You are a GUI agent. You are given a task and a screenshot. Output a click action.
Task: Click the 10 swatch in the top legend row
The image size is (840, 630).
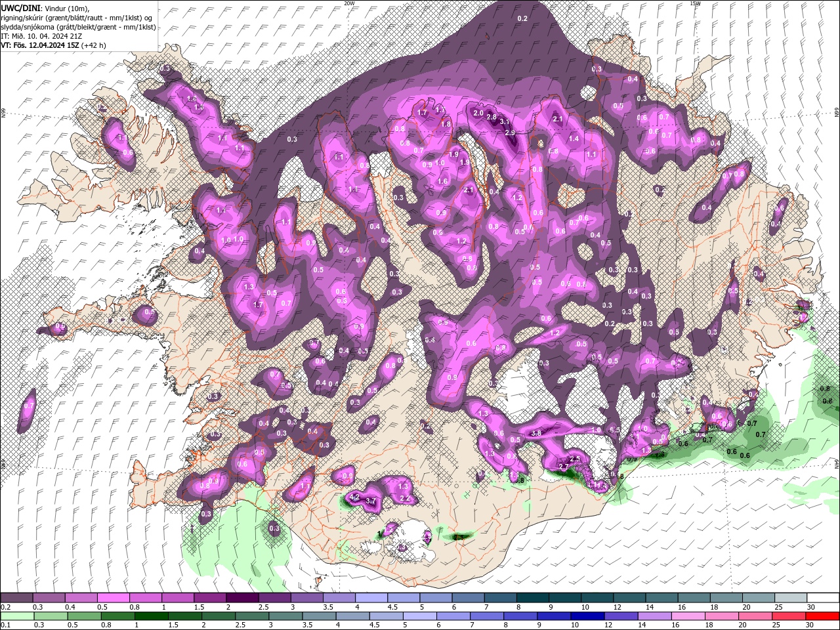(597, 598)
